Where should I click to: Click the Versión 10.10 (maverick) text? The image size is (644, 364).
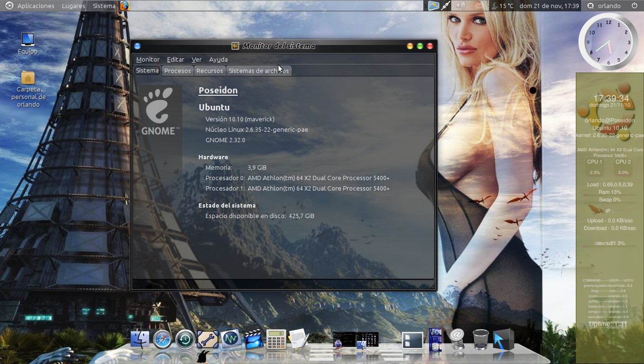tap(240, 119)
